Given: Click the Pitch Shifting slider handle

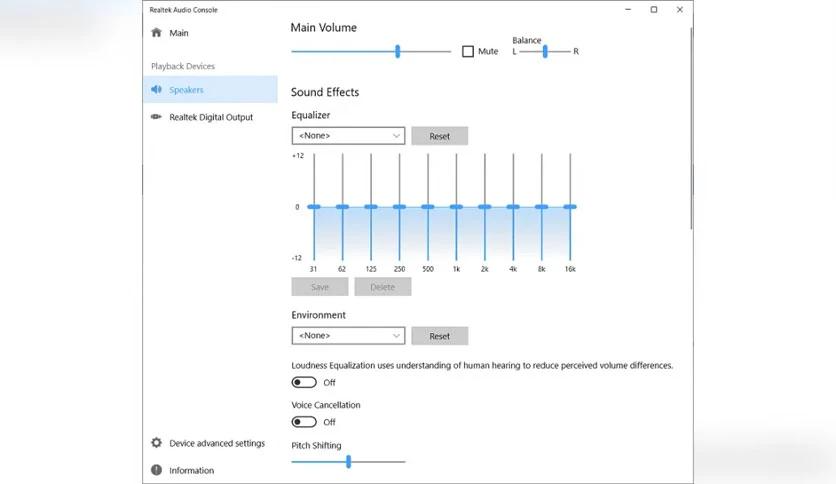Looking at the screenshot, I should [348, 462].
